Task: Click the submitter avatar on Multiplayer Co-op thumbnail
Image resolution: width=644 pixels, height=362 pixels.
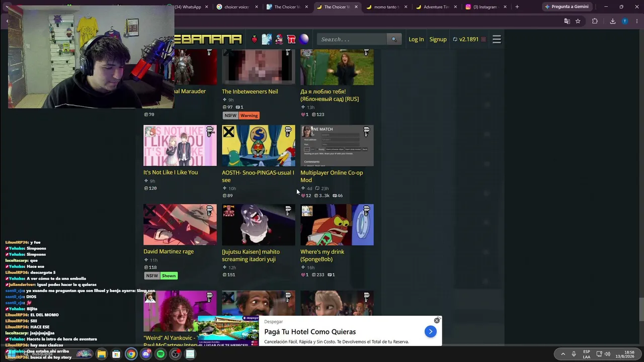Action: [x=307, y=131]
